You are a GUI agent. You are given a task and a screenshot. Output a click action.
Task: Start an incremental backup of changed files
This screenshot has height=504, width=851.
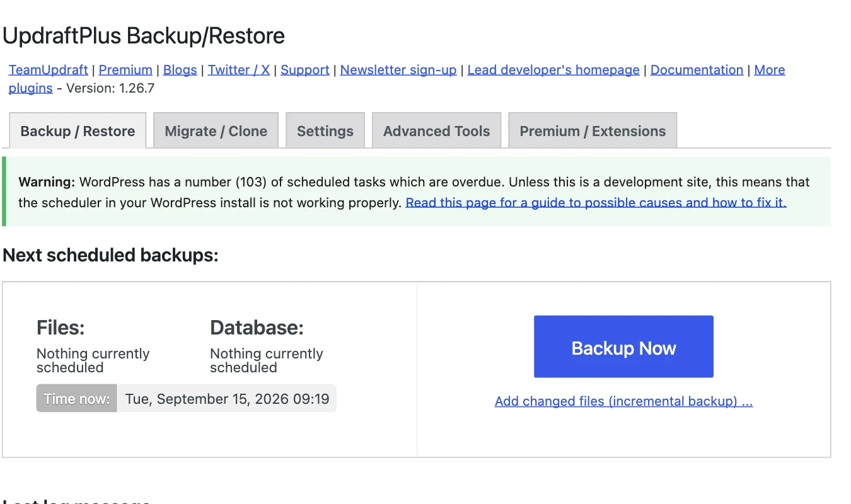point(623,401)
